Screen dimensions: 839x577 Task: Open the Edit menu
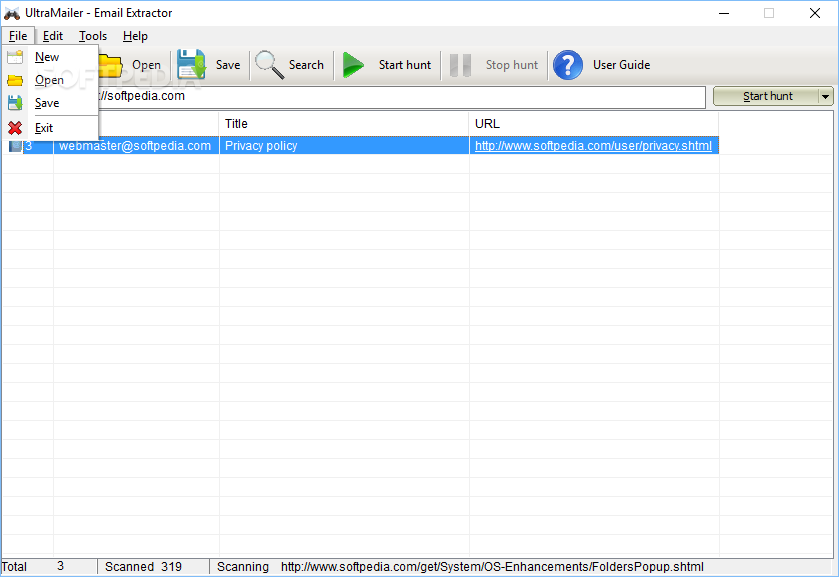click(52, 36)
